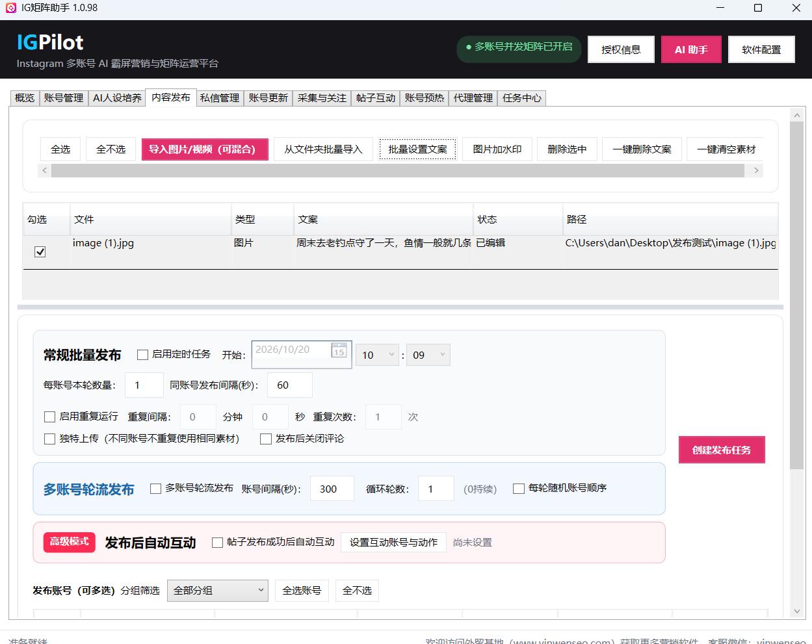Screen dimensions: 812x644
Task: Open AI 助手 button
Action: (691, 49)
